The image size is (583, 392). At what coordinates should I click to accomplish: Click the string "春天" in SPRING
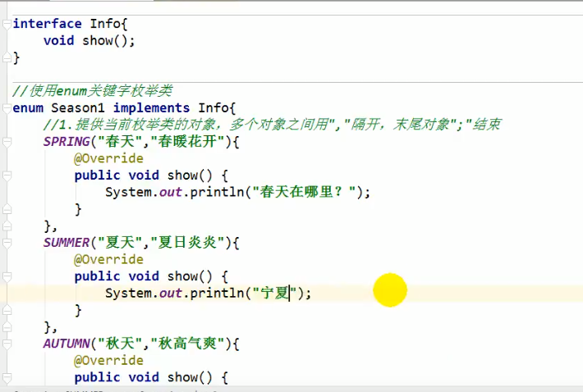[x=120, y=141]
